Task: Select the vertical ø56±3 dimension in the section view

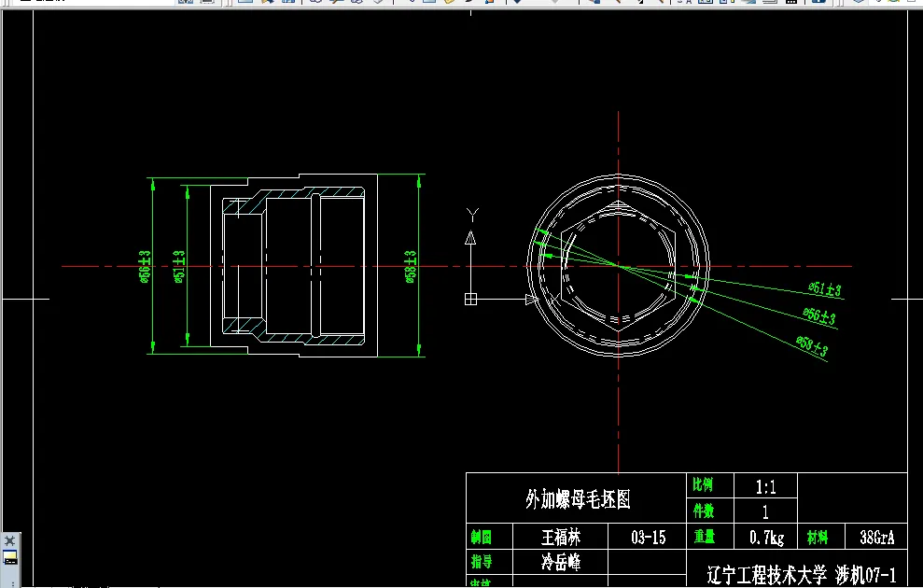Action: point(145,267)
